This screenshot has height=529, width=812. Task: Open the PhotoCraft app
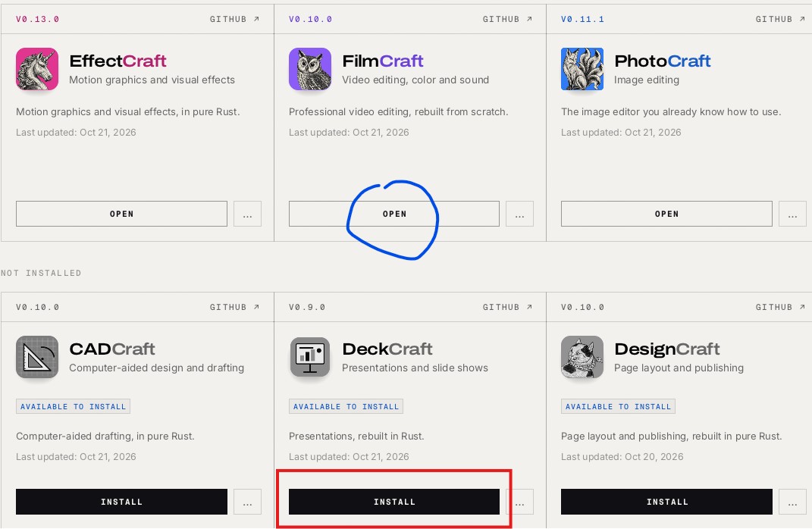click(666, 214)
